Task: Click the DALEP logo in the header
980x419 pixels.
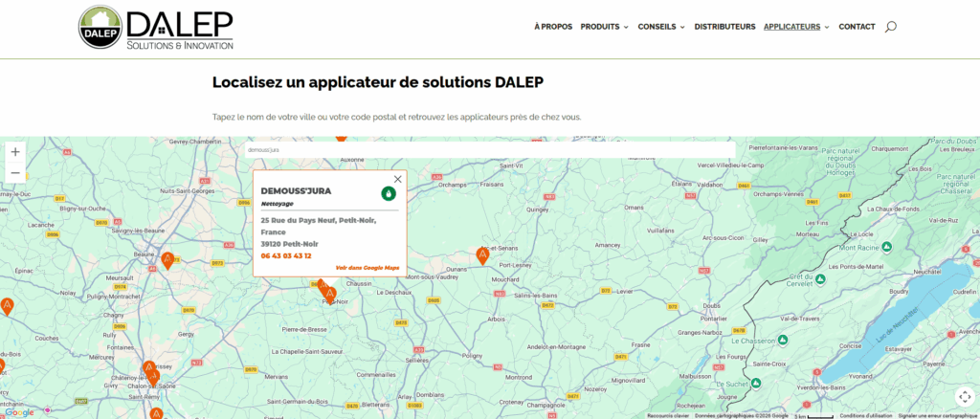Action: pyautogui.click(x=155, y=27)
